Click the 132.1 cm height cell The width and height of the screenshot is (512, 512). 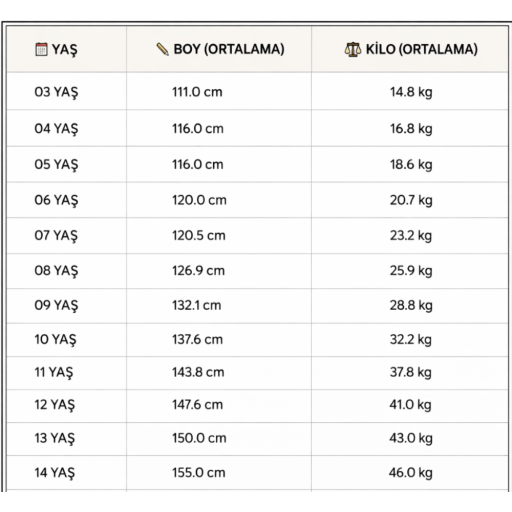click(197, 305)
